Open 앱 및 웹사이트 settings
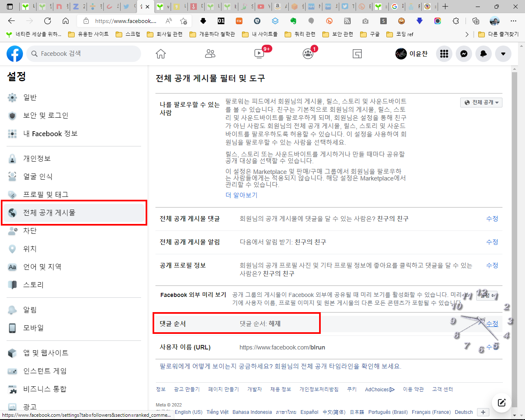Viewport: 525px width, 420px height. point(74,353)
